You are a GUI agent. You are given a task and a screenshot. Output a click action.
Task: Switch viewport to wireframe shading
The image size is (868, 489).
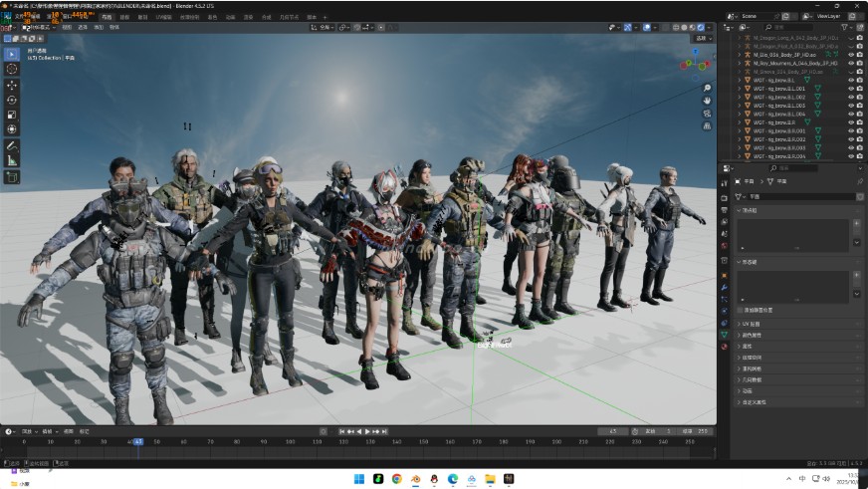point(677,27)
